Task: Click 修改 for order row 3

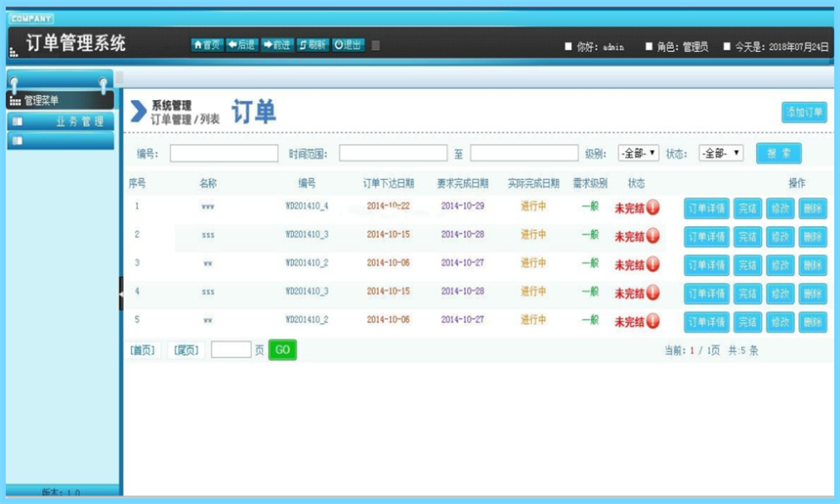Action: pos(780,265)
